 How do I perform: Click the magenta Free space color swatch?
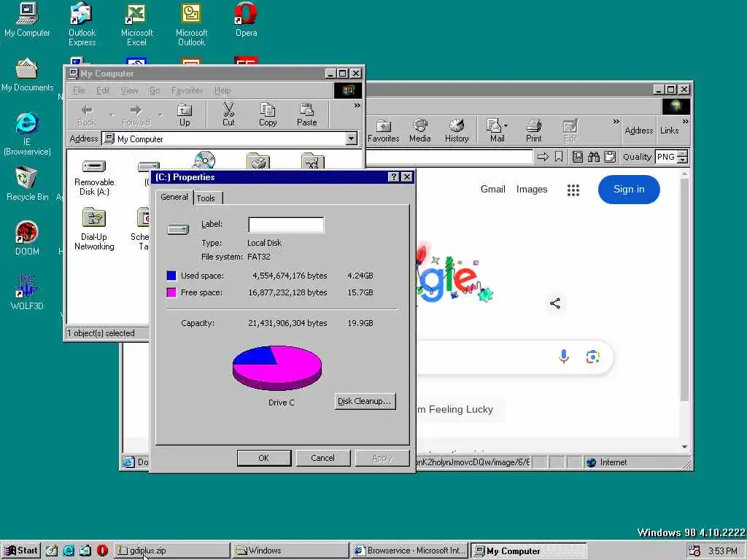[x=171, y=292]
